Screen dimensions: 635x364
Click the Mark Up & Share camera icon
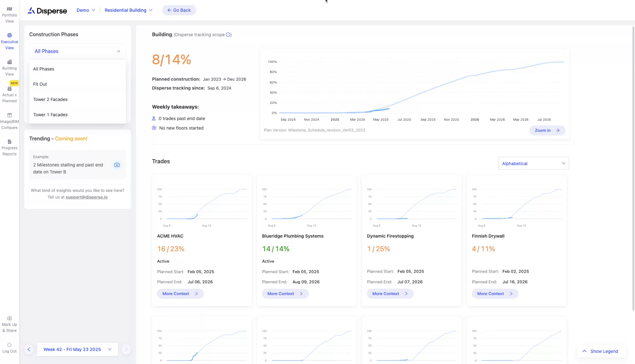click(x=9, y=318)
